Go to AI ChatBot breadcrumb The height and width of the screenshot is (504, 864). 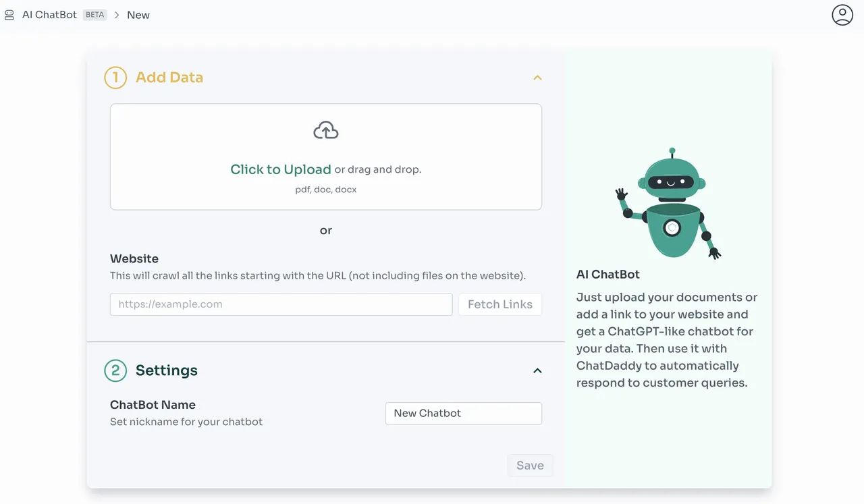(x=49, y=15)
